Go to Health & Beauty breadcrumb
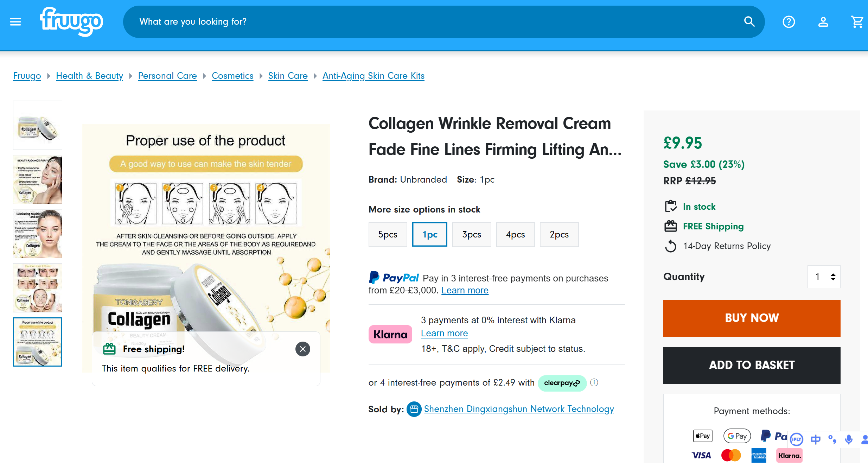Image resolution: width=868 pixels, height=463 pixels. click(x=89, y=76)
